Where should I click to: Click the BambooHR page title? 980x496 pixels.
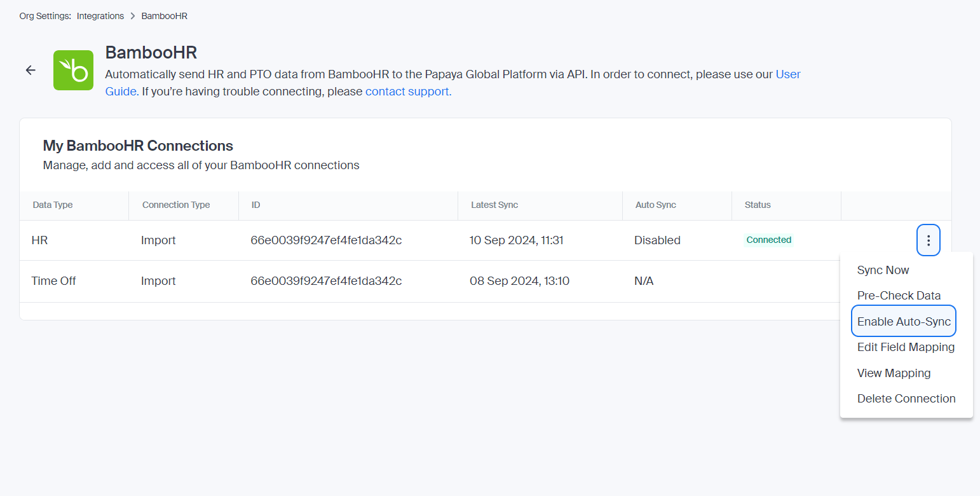151,52
